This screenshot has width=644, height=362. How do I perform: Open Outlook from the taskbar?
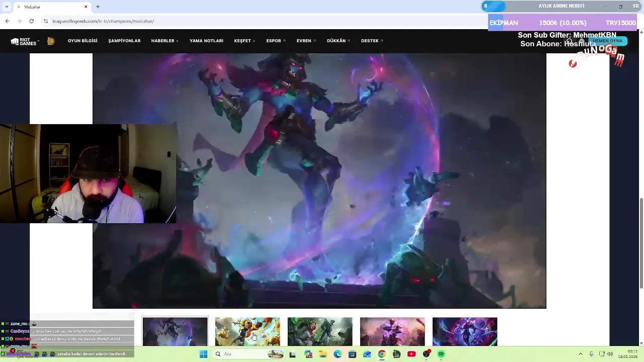pos(367,354)
